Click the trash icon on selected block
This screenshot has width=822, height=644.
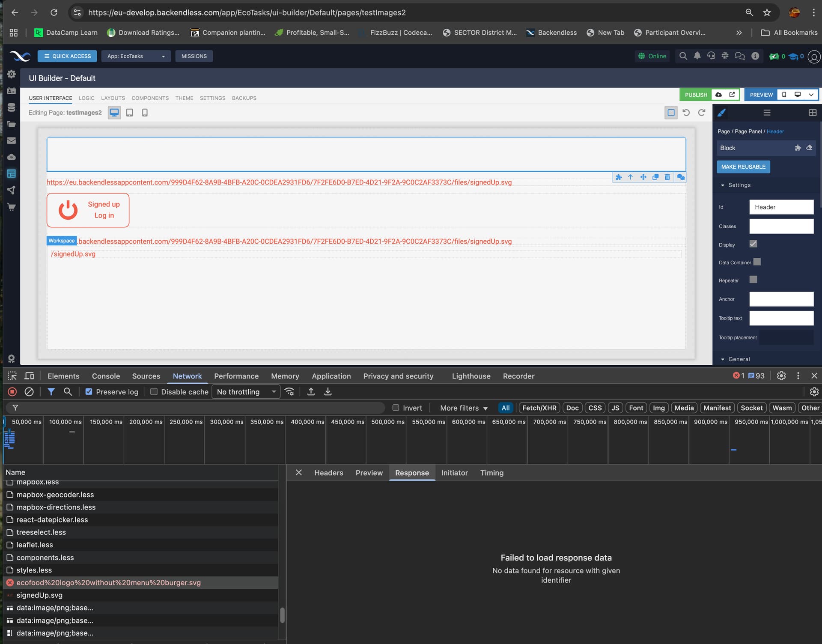[667, 177]
